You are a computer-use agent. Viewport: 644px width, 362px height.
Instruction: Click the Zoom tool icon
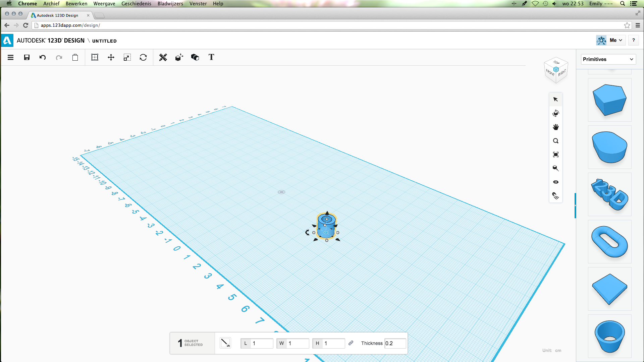tap(556, 140)
